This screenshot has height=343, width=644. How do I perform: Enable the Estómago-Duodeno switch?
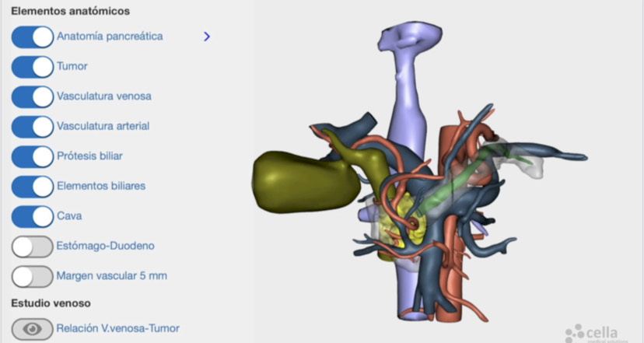pyautogui.click(x=33, y=247)
